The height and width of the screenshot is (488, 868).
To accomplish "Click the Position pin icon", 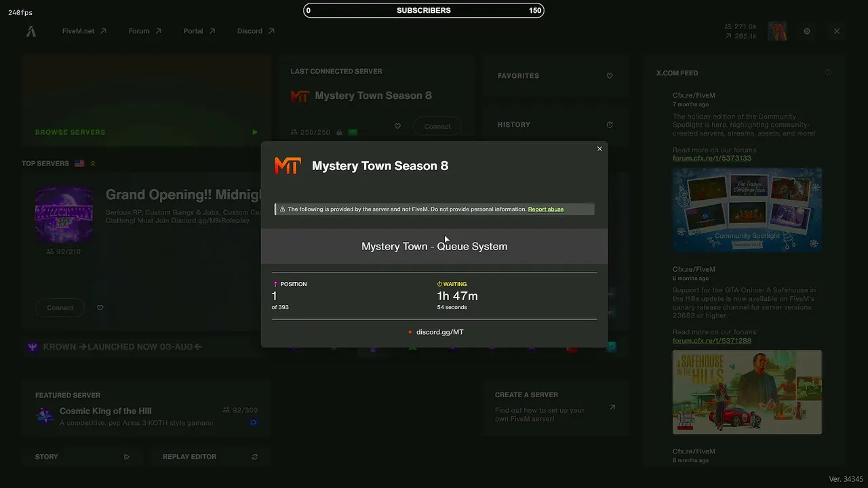I will coord(275,284).
